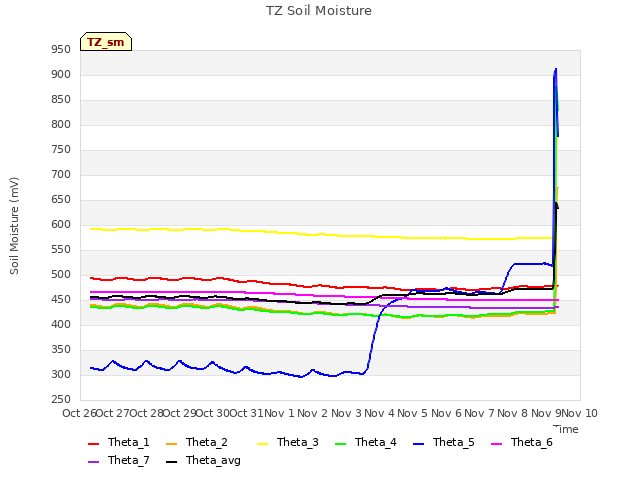Image resolution: width=640 pixels, height=480 pixels.
Task: Click the TZ_sm chart label tab
Action: 106,42
